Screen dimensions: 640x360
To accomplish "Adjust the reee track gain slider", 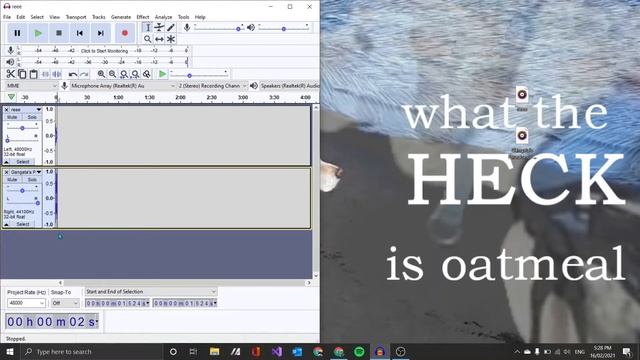I will click(x=22, y=128).
